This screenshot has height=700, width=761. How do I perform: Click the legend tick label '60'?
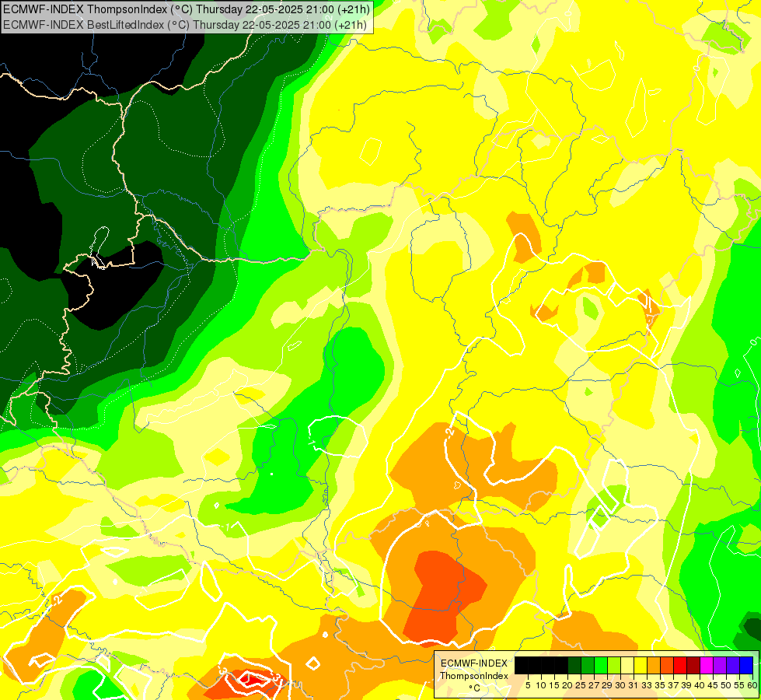(752, 685)
